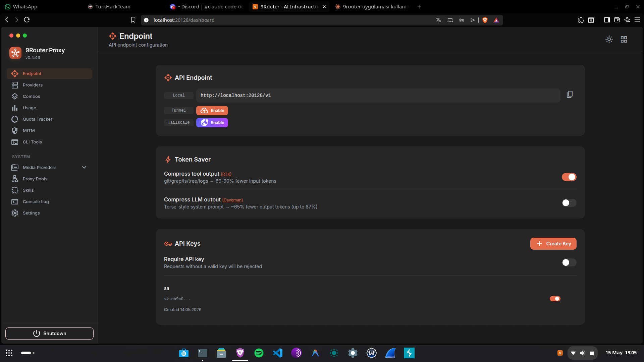
Task: Reload the dashboard page
Action: [x=27, y=20]
